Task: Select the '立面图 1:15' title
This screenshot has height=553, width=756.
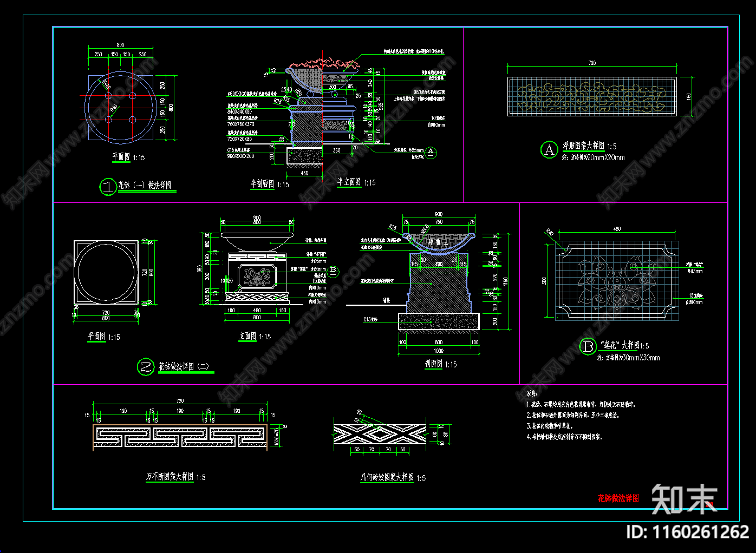Action: coord(255,337)
